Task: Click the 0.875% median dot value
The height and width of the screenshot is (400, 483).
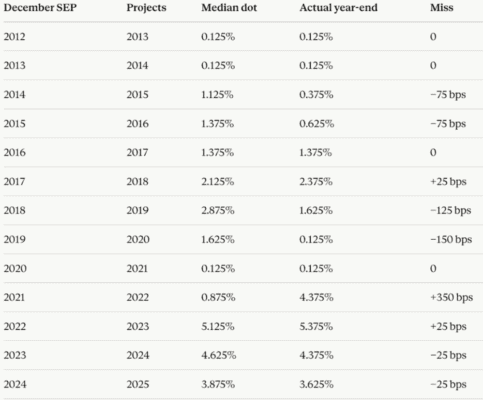Action: [x=218, y=297]
